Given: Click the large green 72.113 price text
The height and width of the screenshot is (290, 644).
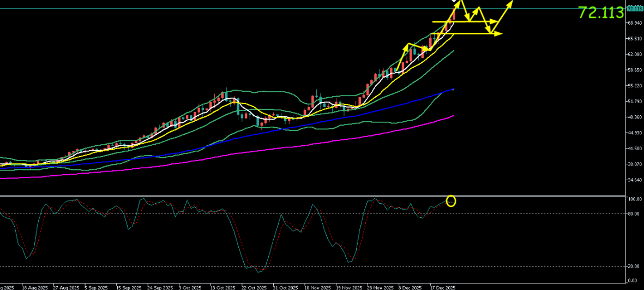Looking at the screenshot, I should coord(600,13).
